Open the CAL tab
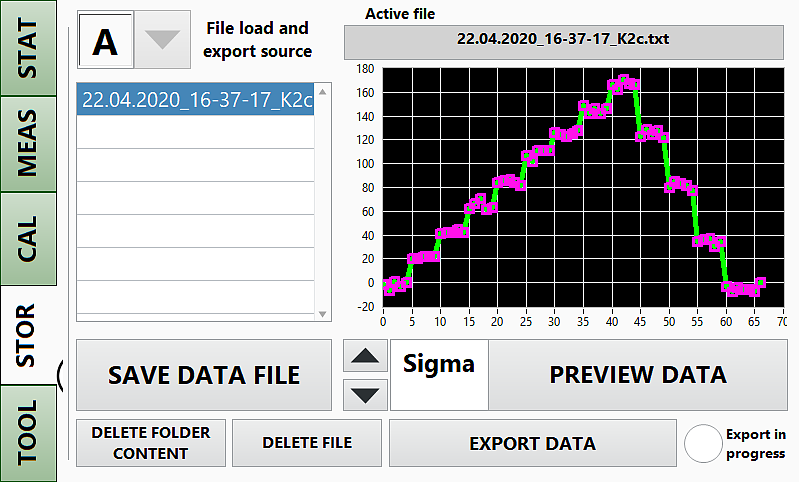This screenshot has height=482, width=799. (x=28, y=238)
